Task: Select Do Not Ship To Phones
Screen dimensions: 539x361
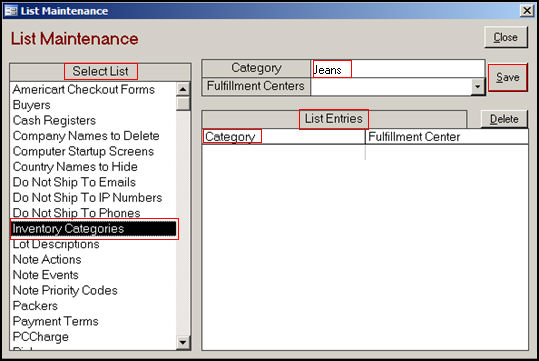Action: click(94, 213)
